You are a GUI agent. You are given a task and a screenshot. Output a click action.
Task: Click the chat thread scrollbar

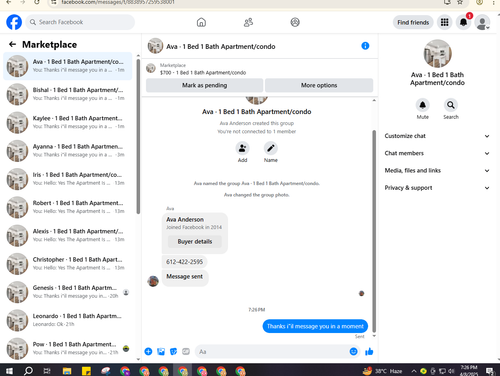click(374, 230)
